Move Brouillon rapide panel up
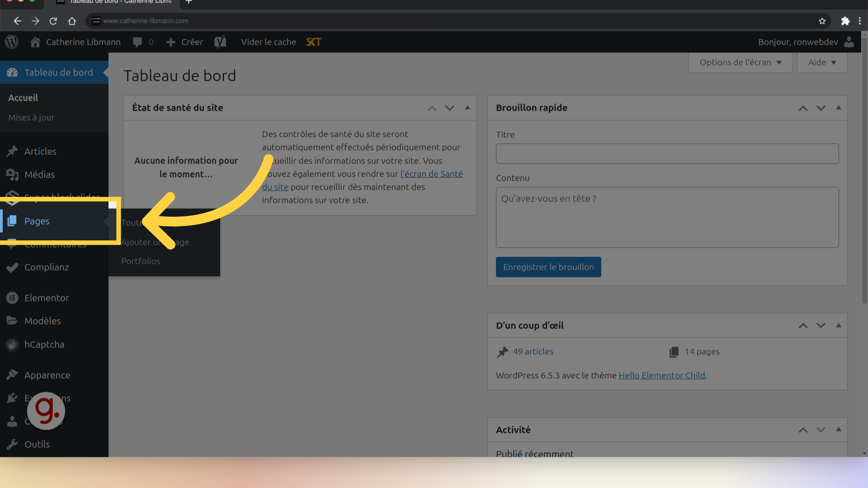Image resolution: width=868 pixels, height=488 pixels. point(803,108)
